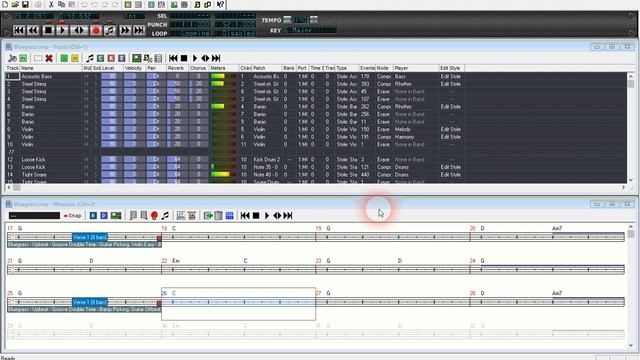Open Player cell Melody on track 8

416,129
